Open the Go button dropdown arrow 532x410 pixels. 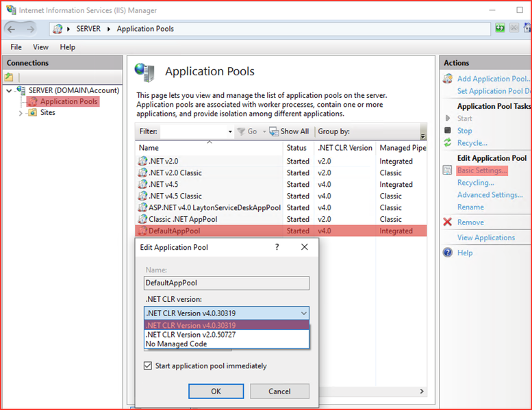coord(264,131)
